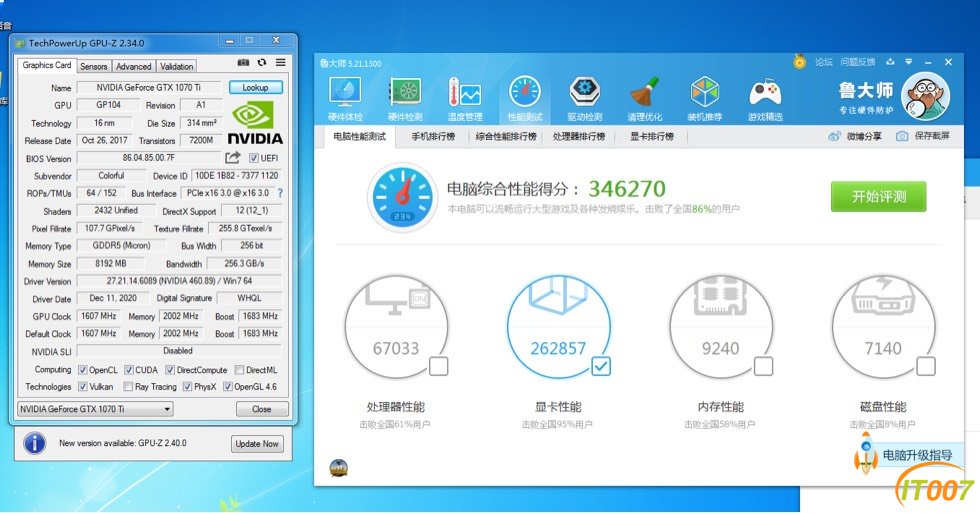
Task: Click the small badge icon at Lu Dashi bottom-left
Action: 338,467
